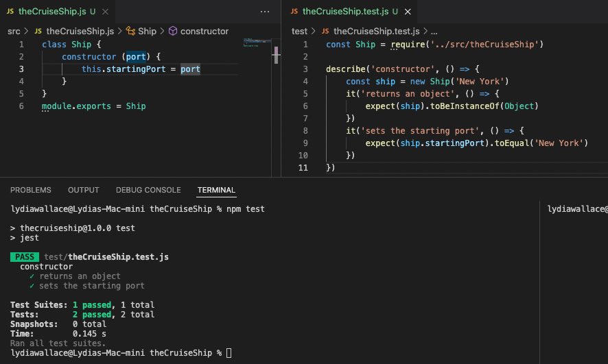The height and width of the screenshot is (364, 608).
Task: Click 'Time: 0.145 s' line
Action: click(58, 333)
